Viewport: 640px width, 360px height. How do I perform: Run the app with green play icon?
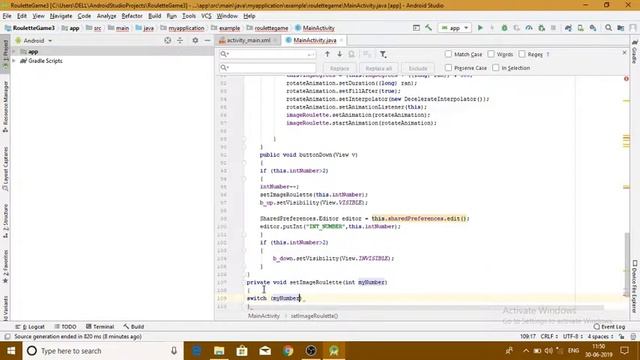pyautogui.click(x=480, y=28)
